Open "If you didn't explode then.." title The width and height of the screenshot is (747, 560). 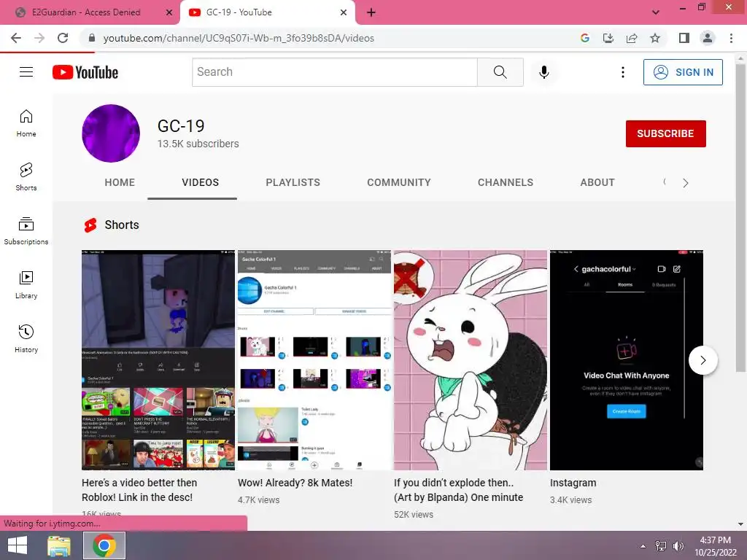[x=458, y=489]
